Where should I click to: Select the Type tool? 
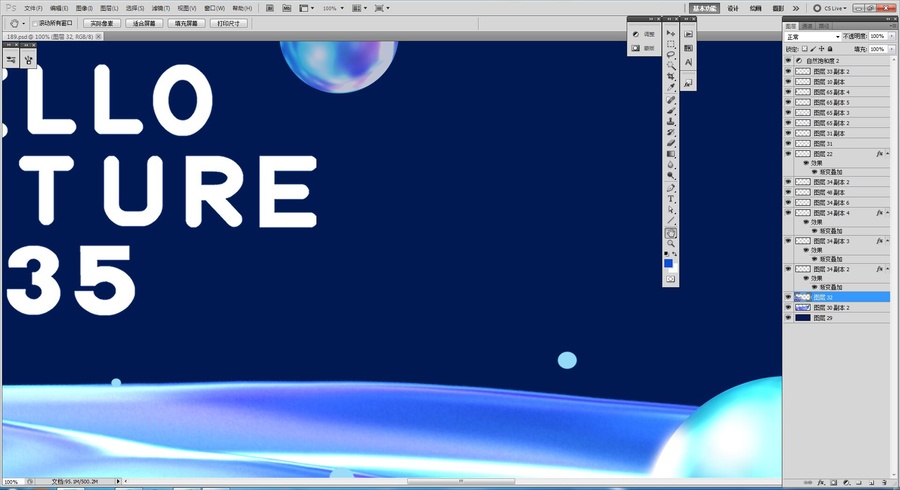pyautogui.click(x=670, y=199)
